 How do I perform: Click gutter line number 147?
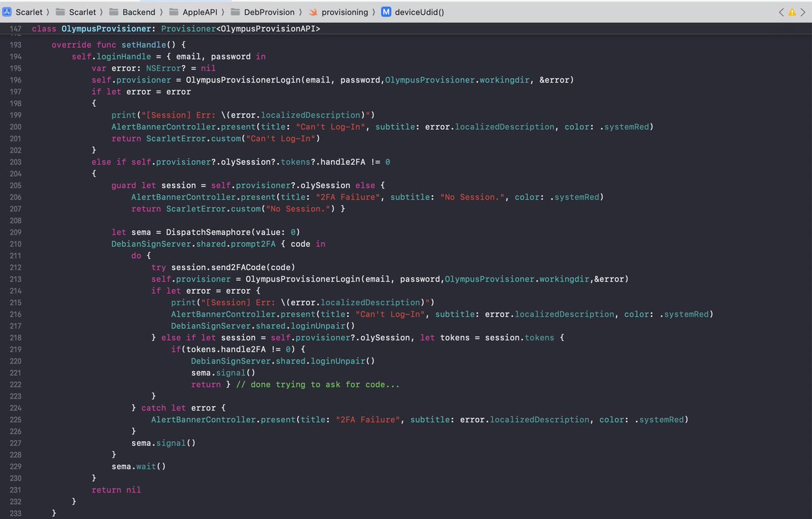click(16, 30)
